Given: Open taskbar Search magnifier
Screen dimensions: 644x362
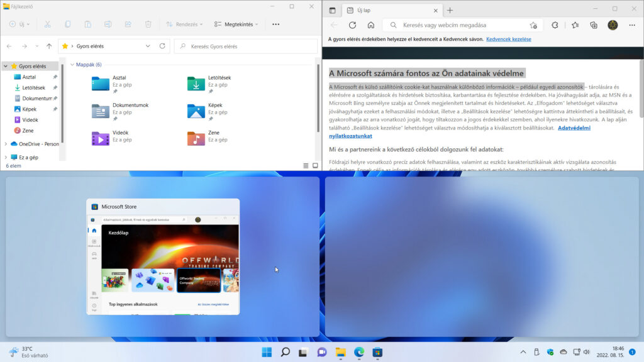Looking at the screenshot, I should point(286,352).
